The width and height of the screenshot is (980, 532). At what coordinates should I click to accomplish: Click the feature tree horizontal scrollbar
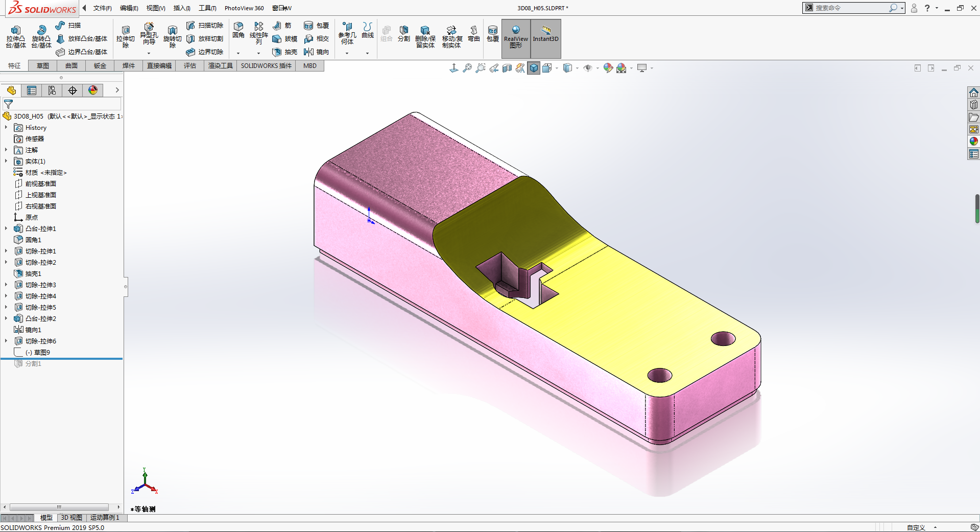[x=59, y=507]
